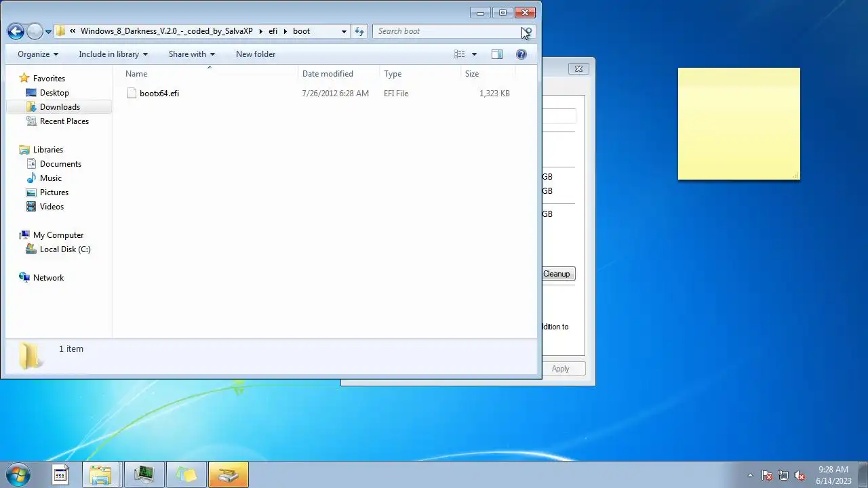This screenshot has width=868, height=488.
Task: Open the Include in library menu
Action: 113,54
